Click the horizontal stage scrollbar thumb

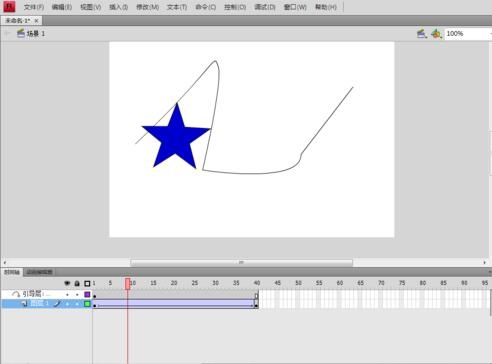(x=242, y=262)
